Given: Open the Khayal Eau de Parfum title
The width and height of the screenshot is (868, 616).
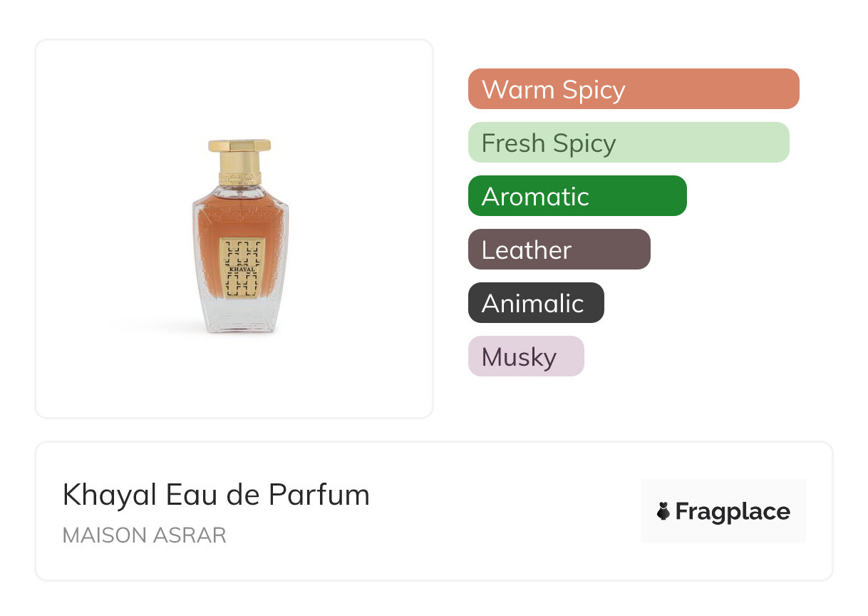Looking at the screenshot, I should [216, 495].
